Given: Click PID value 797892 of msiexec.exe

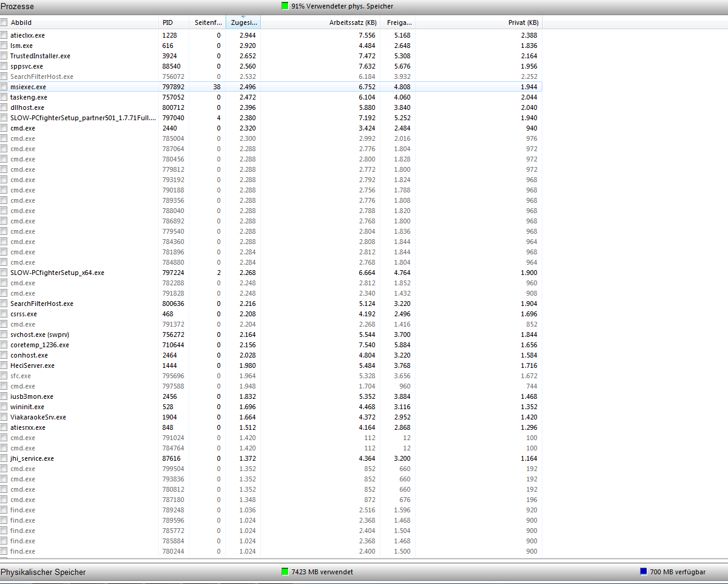Looking at the screenshot, I should 174,87.
